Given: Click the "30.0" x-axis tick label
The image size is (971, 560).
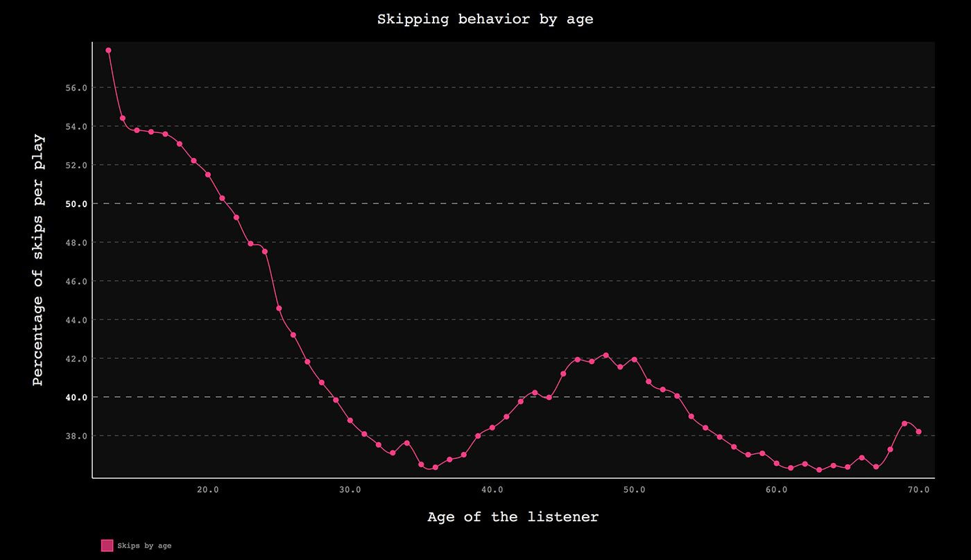Looking at the screenshot, I should 350,490.
